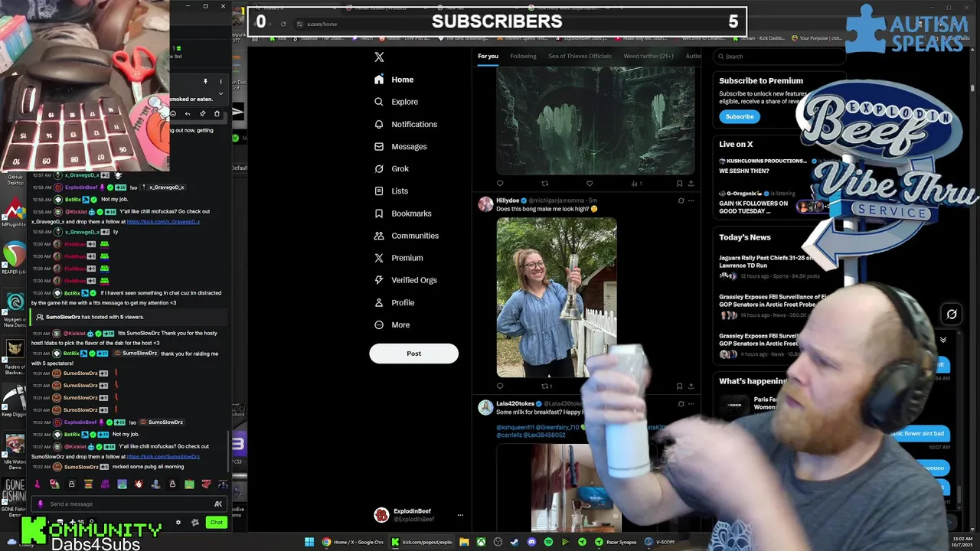Image resolution: width=980 pixels, height=551 pixels.
Task: Open Spotify from taskbar
Action: point(548,542)
